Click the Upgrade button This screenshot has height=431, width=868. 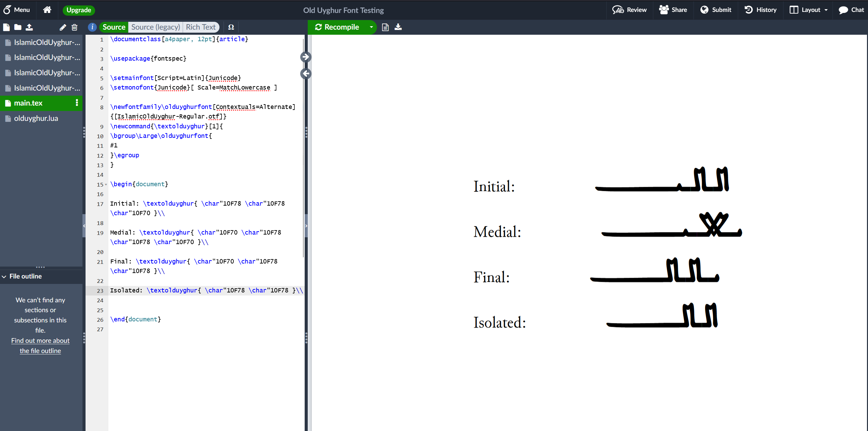[x=79, y=10]
